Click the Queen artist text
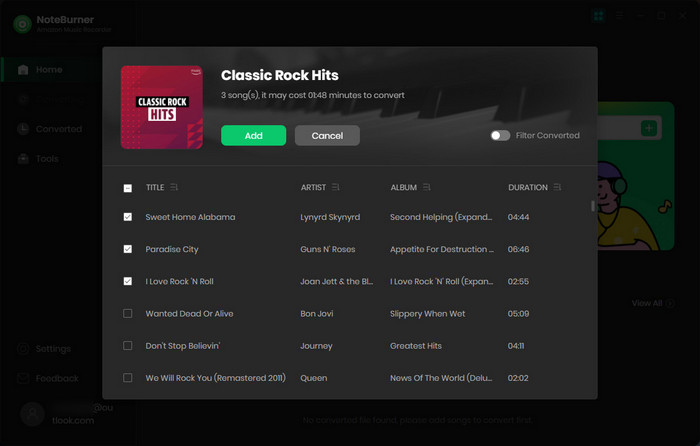Screen dimensions: 700x446 [313, 378]
